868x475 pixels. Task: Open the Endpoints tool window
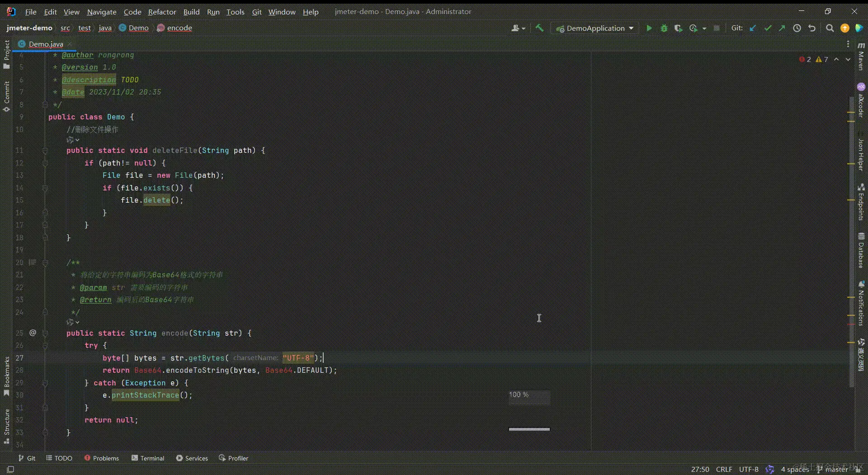tap(861, 202)
